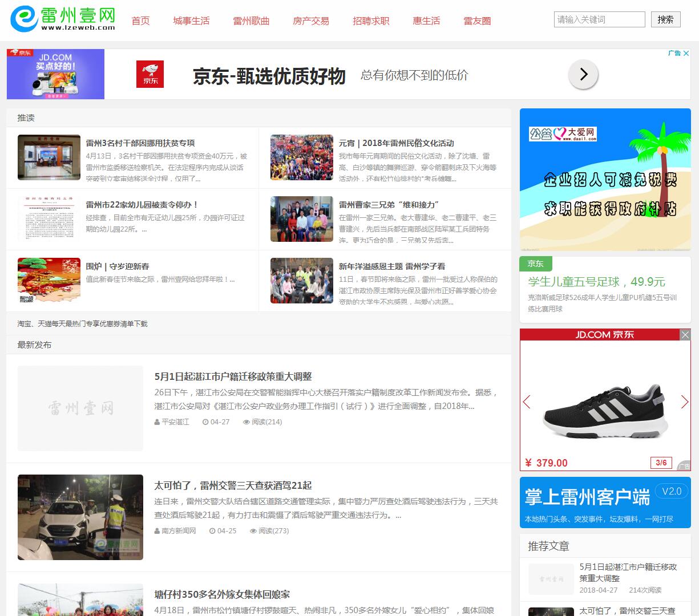Click the 公益大爱网 recruitment ad image
Viewport: 699px width, 616px height.
click(605, 180)
